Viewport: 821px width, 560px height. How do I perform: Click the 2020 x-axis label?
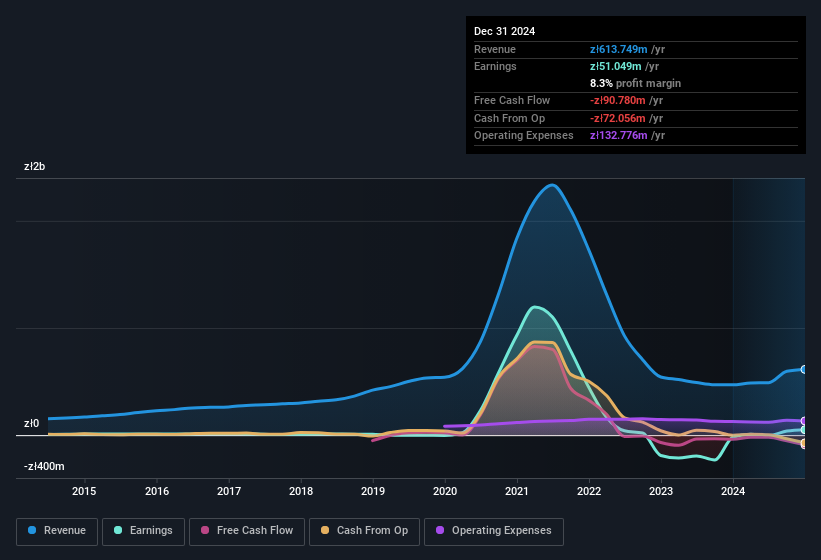coord(445,491)
